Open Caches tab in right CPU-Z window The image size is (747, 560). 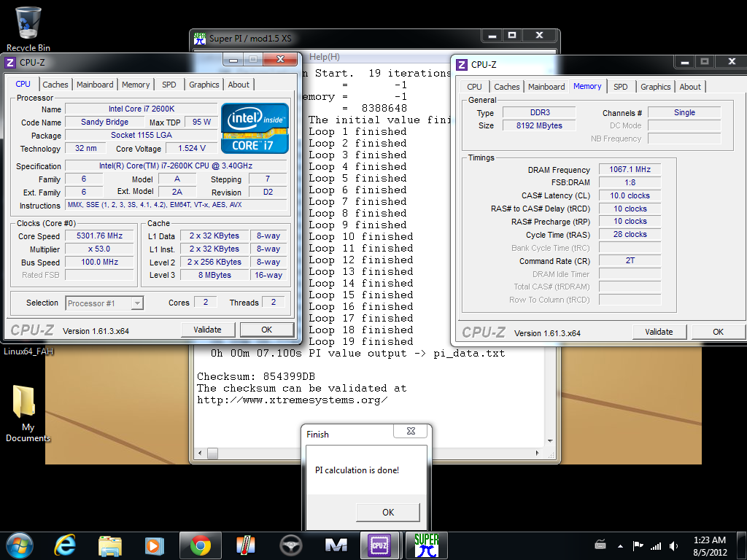pos(507,87)
